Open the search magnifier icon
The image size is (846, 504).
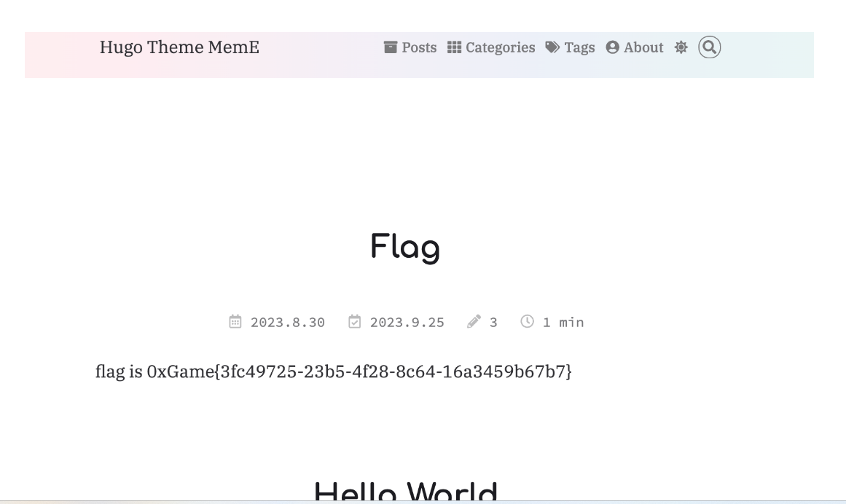pos(708,47)
